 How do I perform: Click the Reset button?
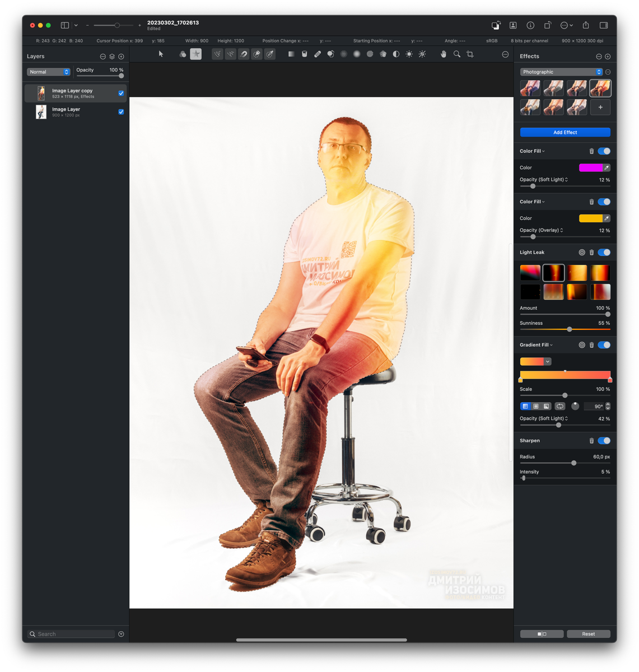[x=588, y=634]
